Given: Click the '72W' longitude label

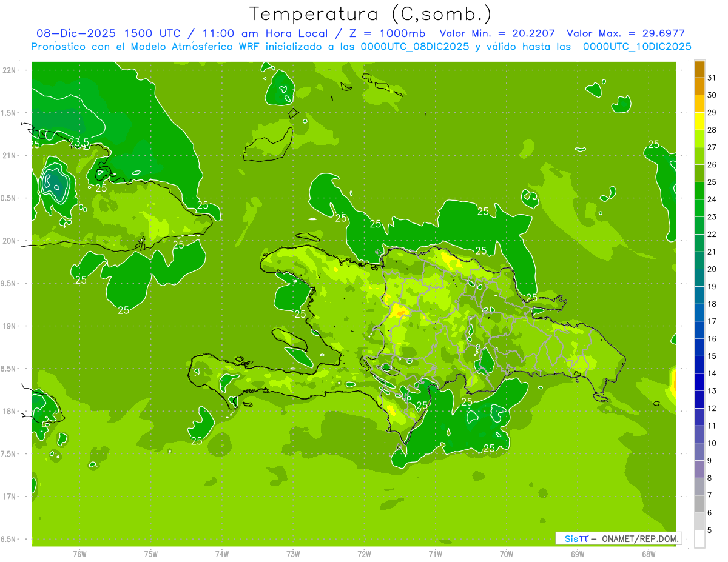Looking at the screenshot, I should click(364, 554).
